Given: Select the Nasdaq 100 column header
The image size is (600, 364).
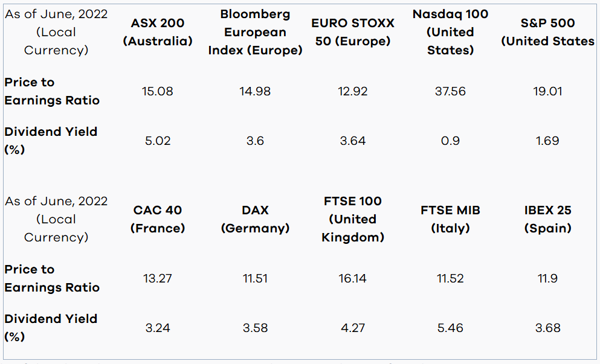Looking at the screenshot, I should click(450, 32).
